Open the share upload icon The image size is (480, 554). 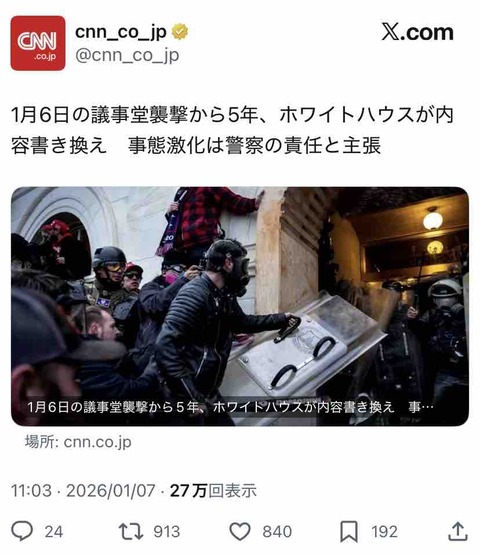(458, 531)
